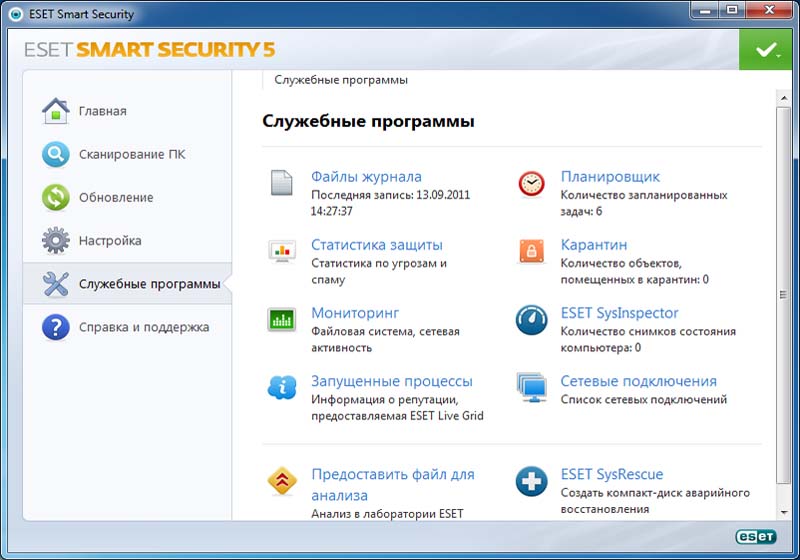Open the Файлы журнала link
This screenshot has width=800, height=560.
(366, 176)
